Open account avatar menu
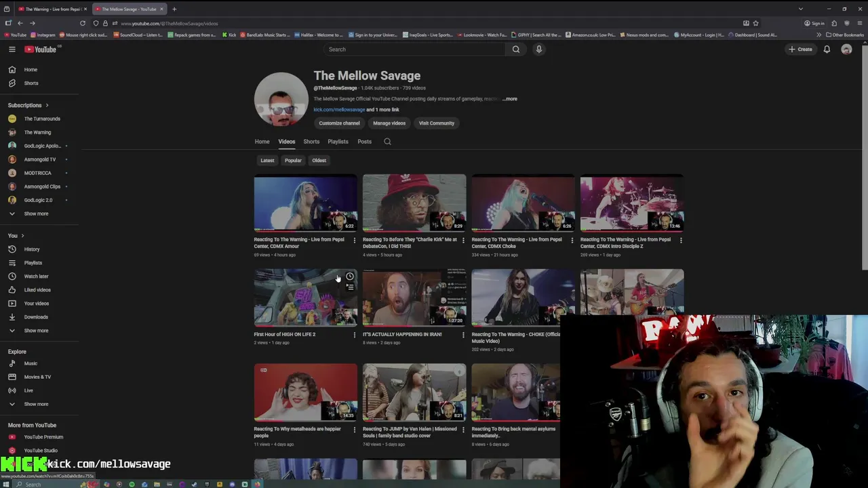The height and width of the screenshot is (488, 868). tap(846, 49)
